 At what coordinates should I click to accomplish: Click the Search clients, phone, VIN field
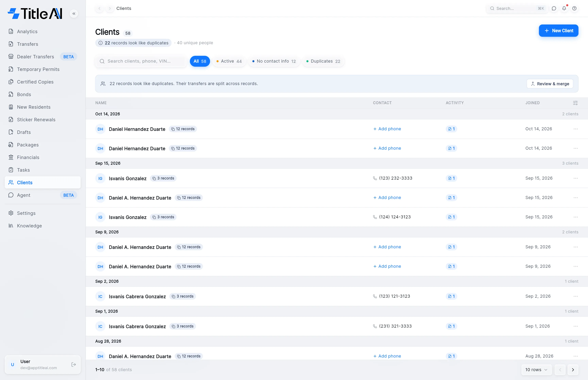click(x=141, y=61)
